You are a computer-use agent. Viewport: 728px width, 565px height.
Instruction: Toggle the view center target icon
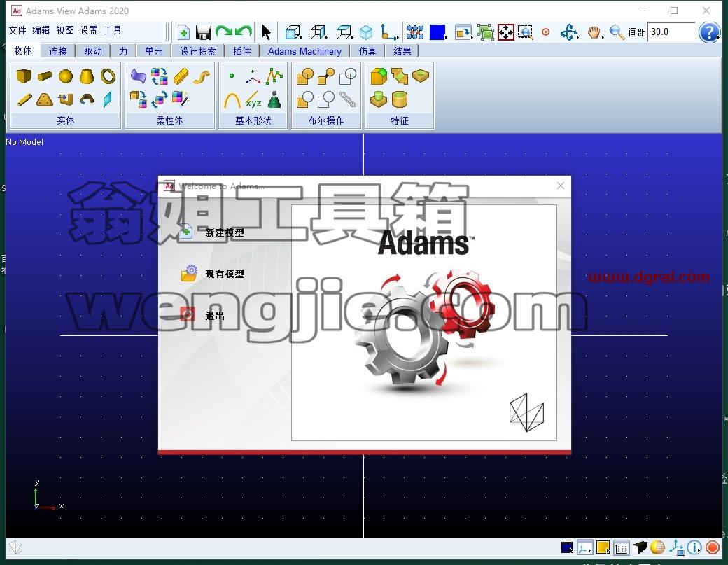tap(546, 32)
